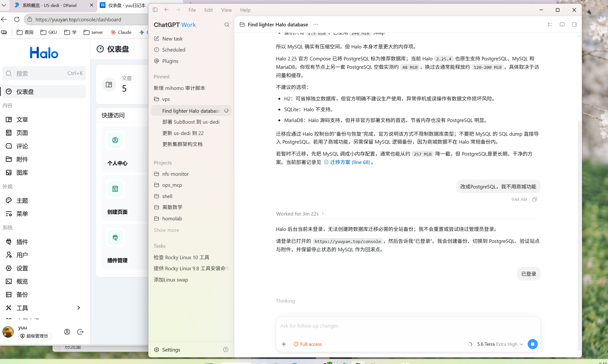
Task: Open the 个人中心 quick access card
Action: [125, 149]
